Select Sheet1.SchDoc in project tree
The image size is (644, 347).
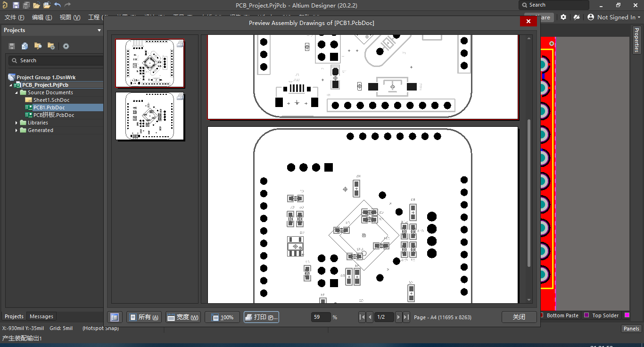[x=51, y=100]
